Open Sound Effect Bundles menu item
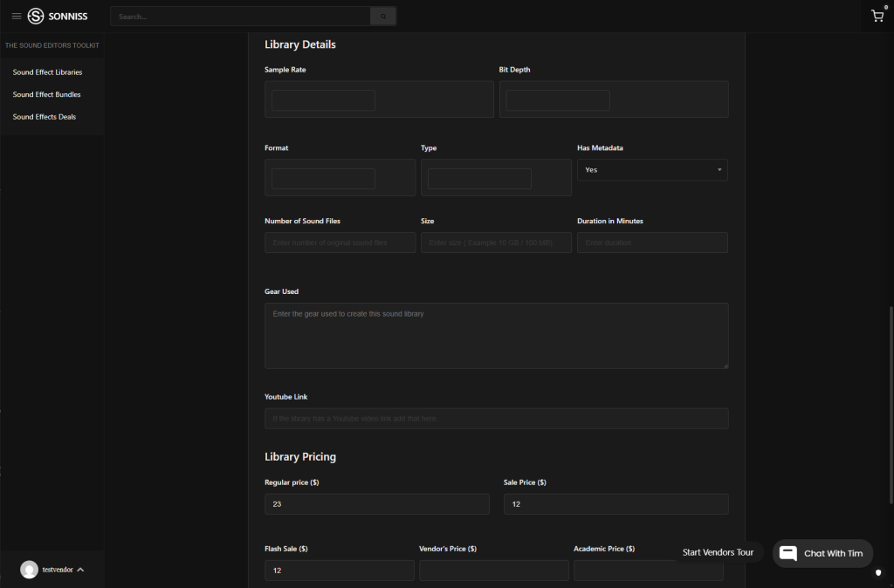 point(47,94)
